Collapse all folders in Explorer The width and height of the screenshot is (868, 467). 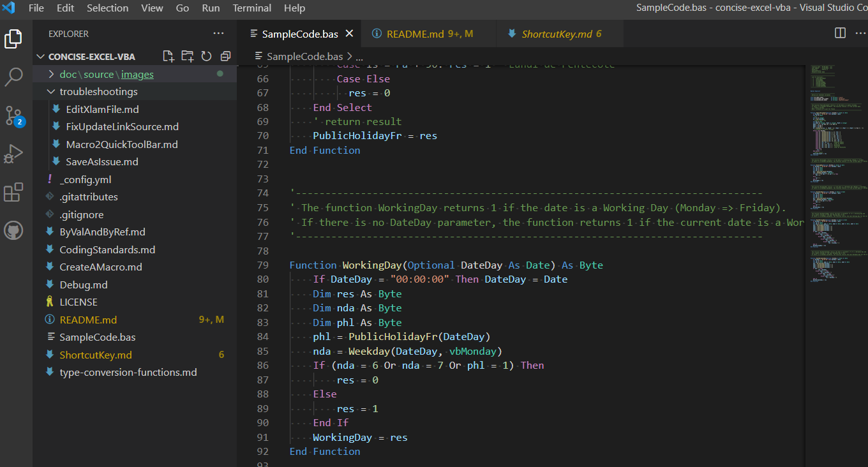coord(225,56)
